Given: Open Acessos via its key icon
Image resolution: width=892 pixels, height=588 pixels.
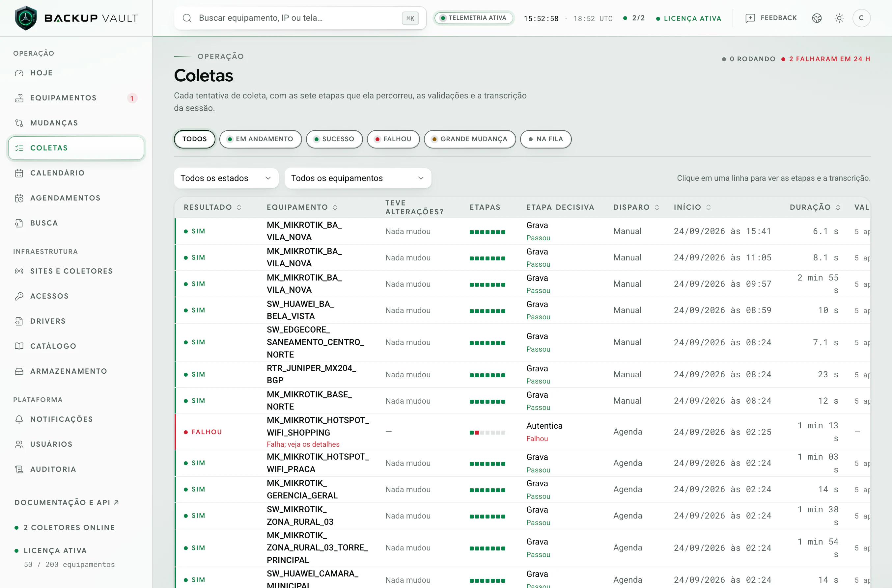Looking at the screenshot, I should [x=19, y=296].
